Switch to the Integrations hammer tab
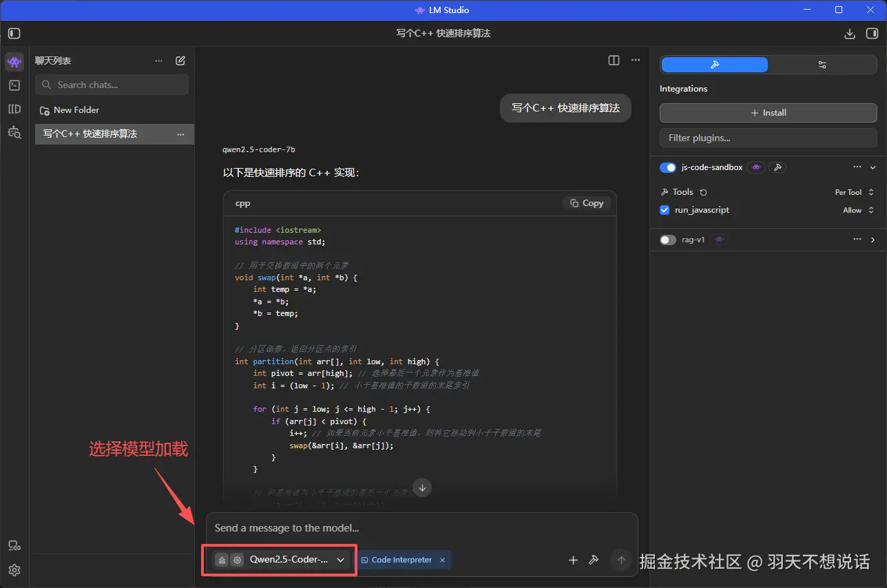 click(714, 65)
